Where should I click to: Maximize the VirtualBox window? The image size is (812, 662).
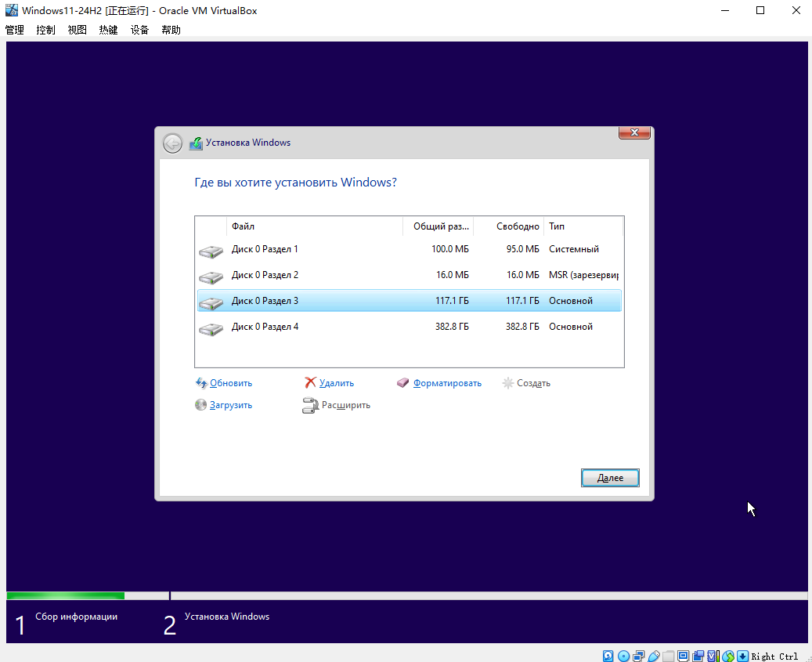760,10
